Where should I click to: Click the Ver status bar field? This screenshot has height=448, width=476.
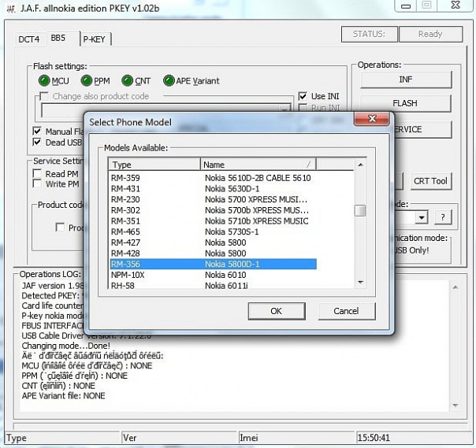click(x=179, y=438)
